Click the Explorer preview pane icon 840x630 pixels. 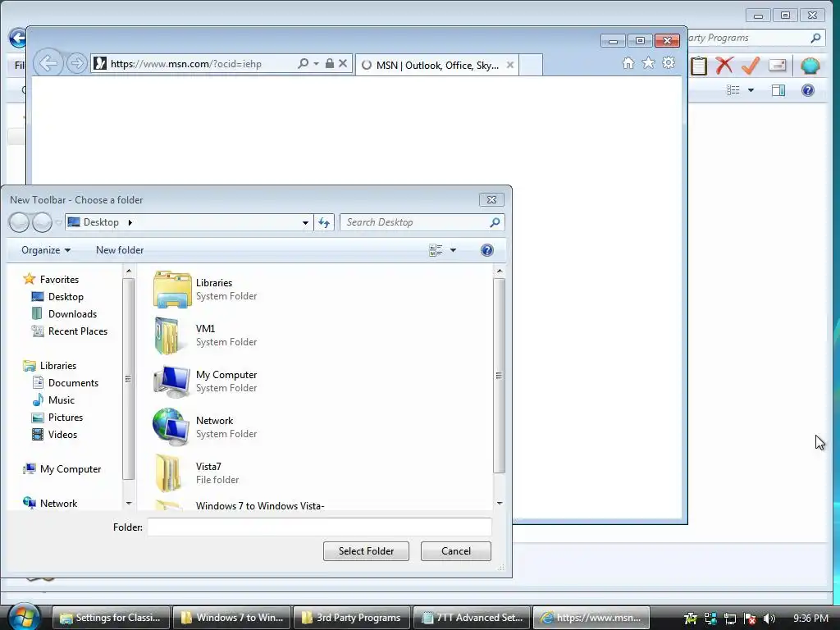pos(778,90)
